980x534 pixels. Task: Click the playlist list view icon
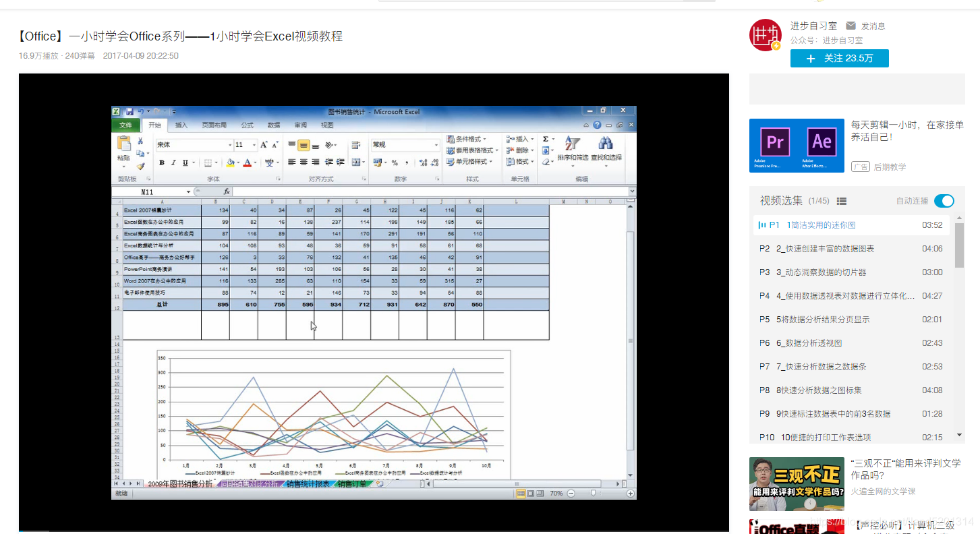coord(841,201)
